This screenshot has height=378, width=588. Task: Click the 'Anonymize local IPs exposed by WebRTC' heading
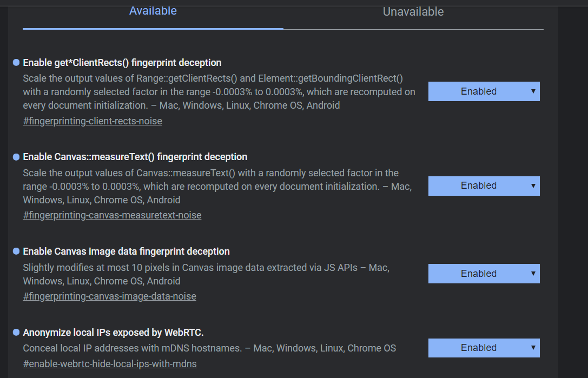[x=113, y=332]
